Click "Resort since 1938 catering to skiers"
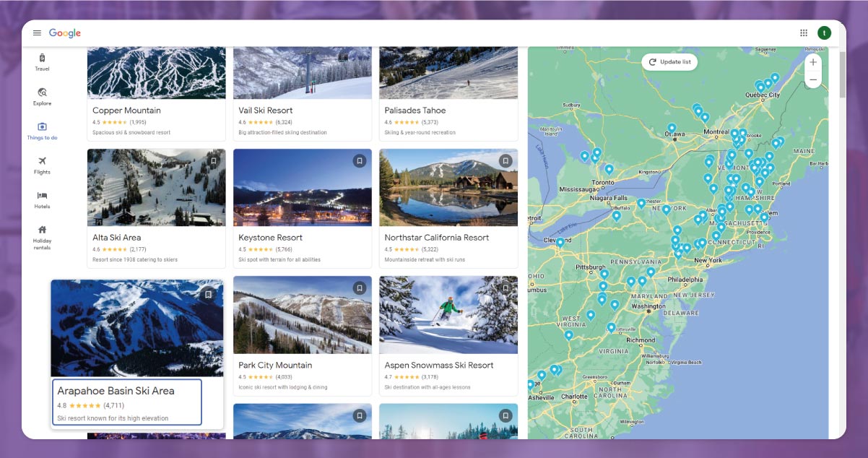The image size is (868, 458). coord(135,260)
